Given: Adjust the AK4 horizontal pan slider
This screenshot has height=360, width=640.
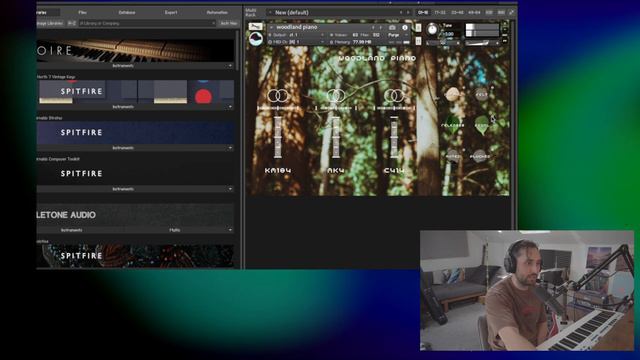Looking at the screenshot, I should [336, 108].
